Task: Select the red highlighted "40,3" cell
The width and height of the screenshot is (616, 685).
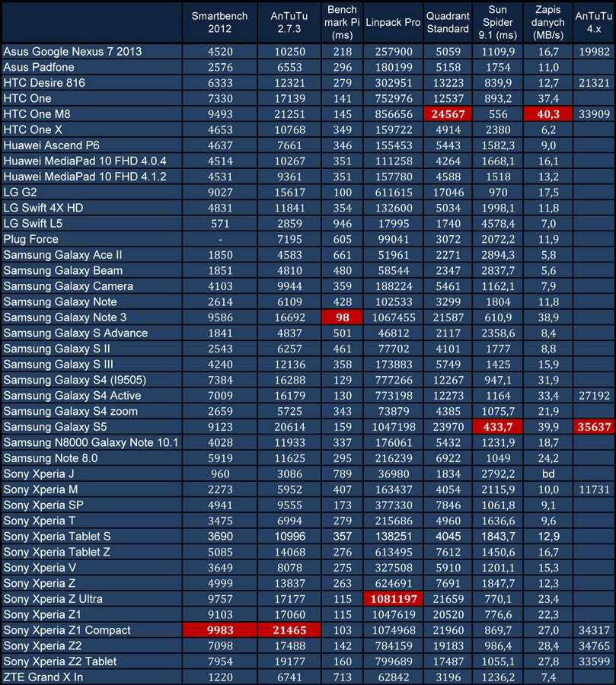Action: 547,114
